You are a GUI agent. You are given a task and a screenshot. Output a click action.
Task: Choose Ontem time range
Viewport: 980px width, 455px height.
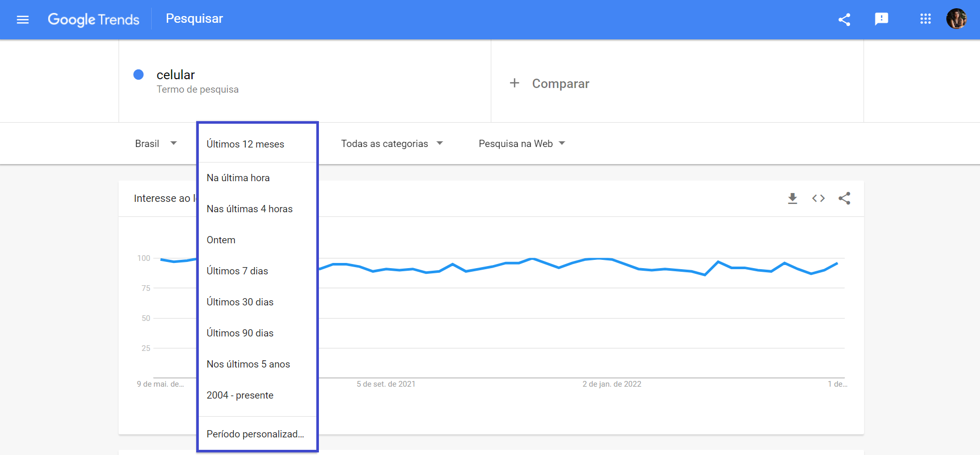point(257,240)
